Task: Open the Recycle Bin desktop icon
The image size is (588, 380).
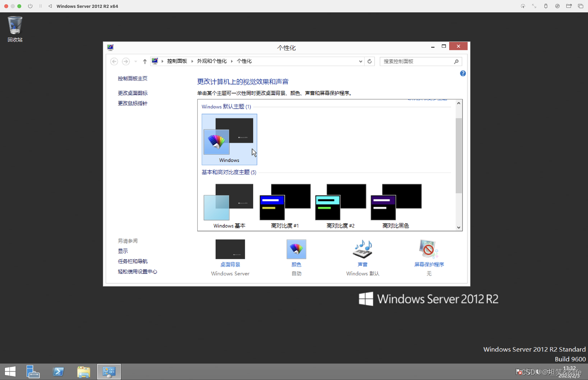Action: click(x=15, y=29)
